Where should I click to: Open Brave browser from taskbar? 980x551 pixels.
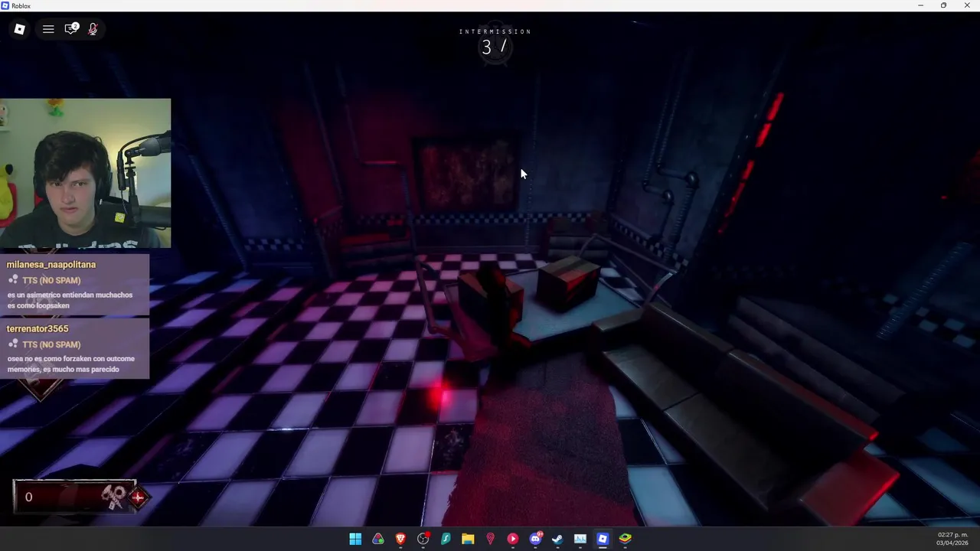pos(400,539)
